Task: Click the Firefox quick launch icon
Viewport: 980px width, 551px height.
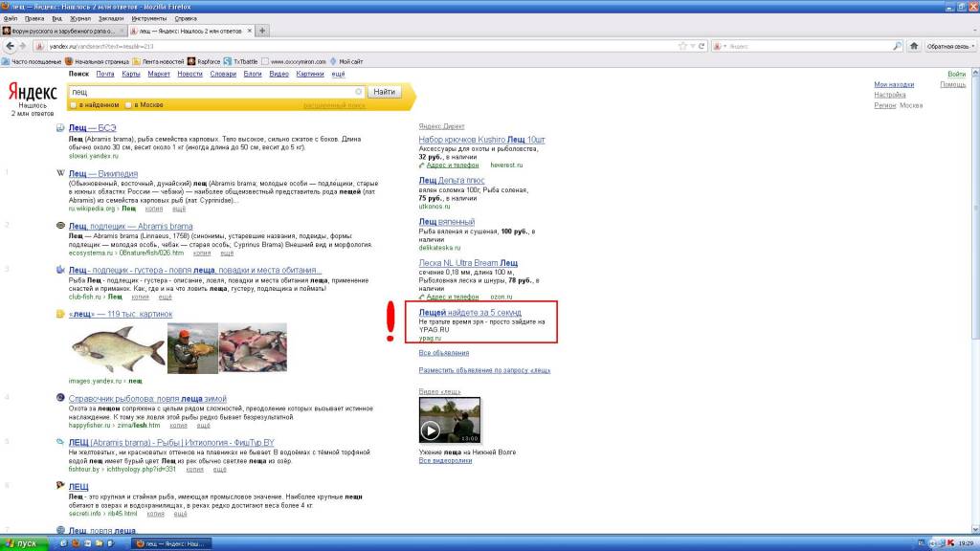Action: tap(76, 543)
